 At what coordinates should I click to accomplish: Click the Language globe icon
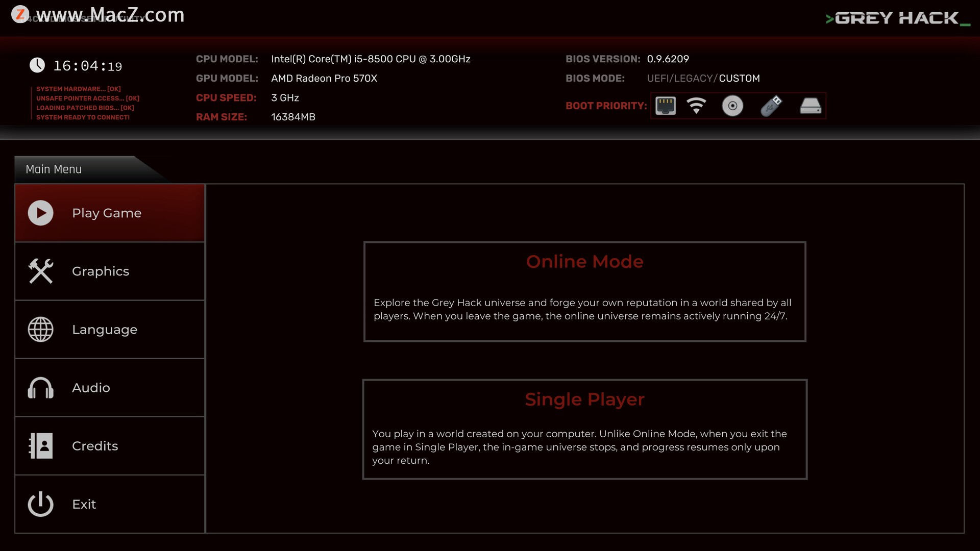[x=40, y=330]
